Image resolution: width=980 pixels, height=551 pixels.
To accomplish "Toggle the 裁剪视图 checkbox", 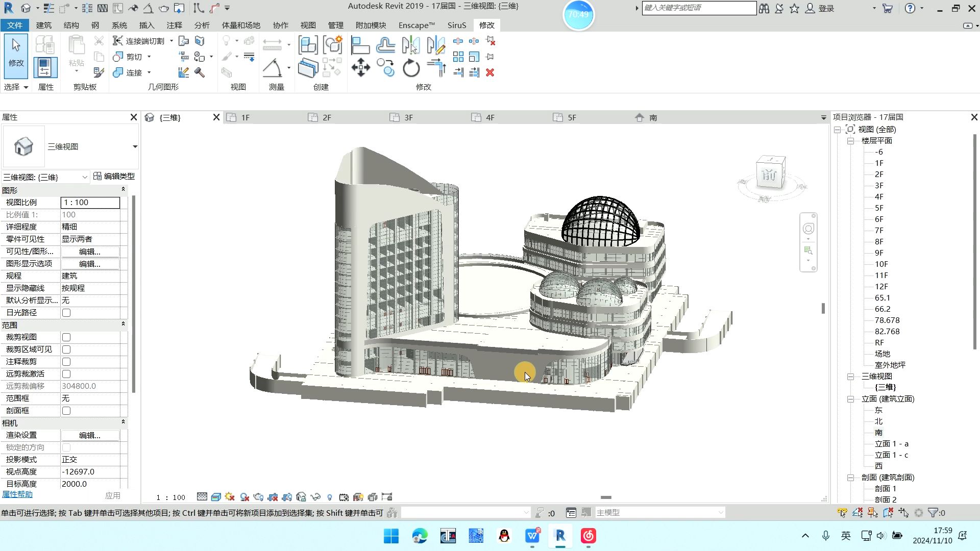I will click(x=66, y=337).
